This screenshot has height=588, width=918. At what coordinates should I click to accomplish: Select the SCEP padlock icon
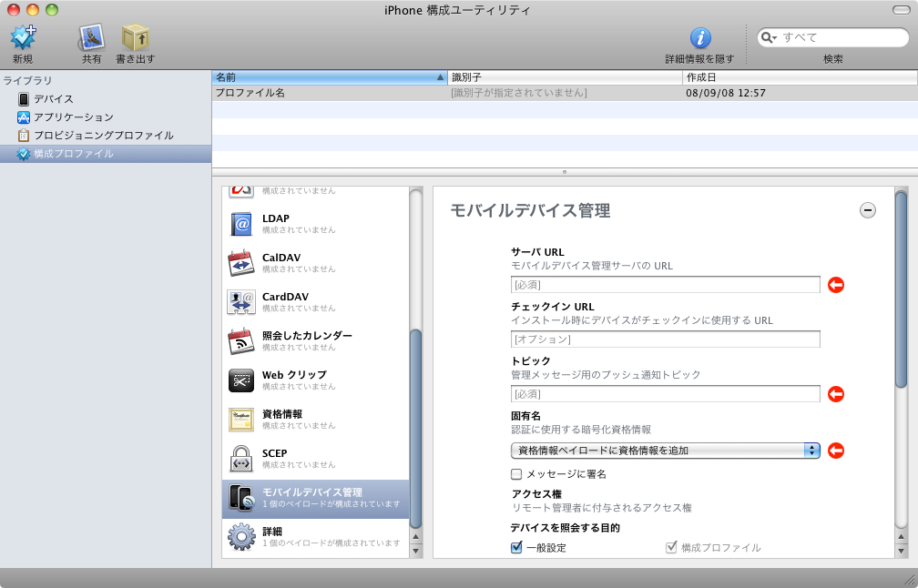240,459
